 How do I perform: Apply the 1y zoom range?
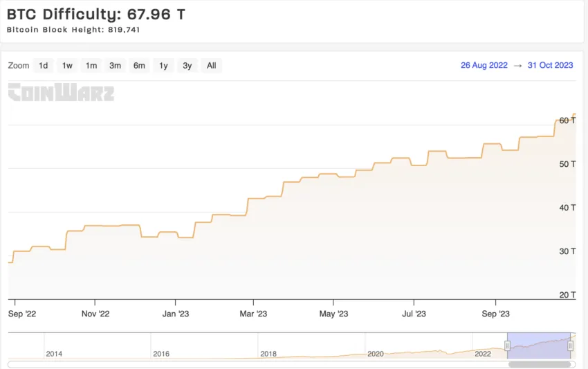pyautogui.click(x=163, y=66)
